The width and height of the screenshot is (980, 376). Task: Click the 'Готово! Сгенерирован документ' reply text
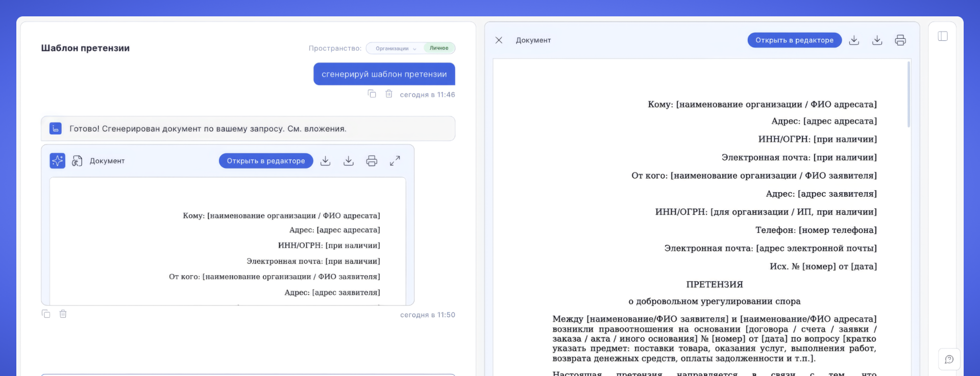pyautogui.click(x=208, y=129)
